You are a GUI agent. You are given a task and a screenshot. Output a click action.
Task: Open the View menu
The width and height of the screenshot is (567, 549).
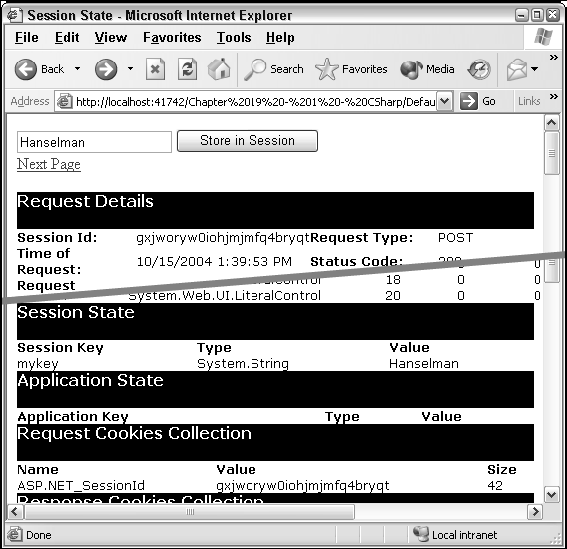tap(111, 38)
